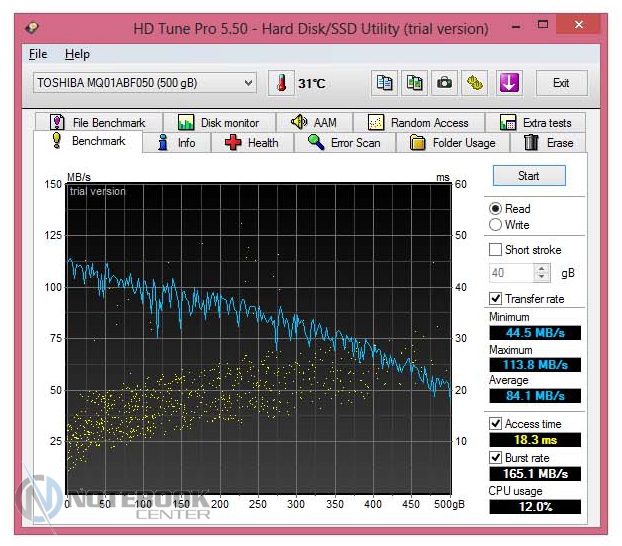Click the short stroke size input field
Image resolution: width=622 pixels, height=546 pixels.
click(x=510, y=272)
